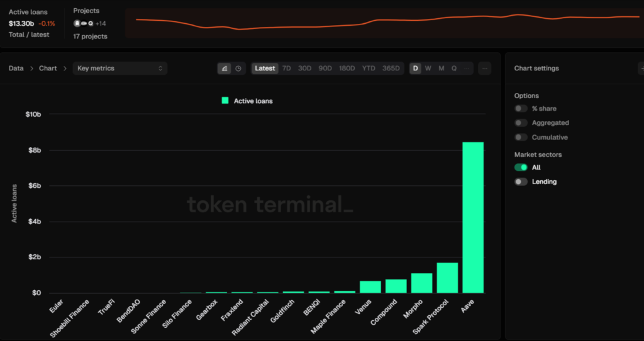Open the Key metrics dropdown
The width and height of the screenshot is (644, 341).
(x=119, y=68)
